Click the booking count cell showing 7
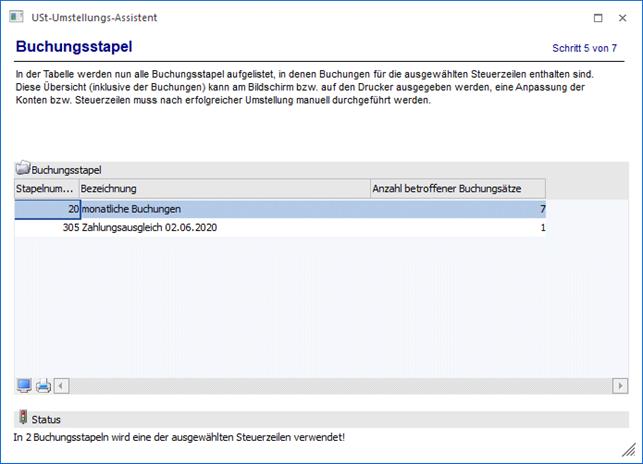The image size is (643, 464). 457,209
